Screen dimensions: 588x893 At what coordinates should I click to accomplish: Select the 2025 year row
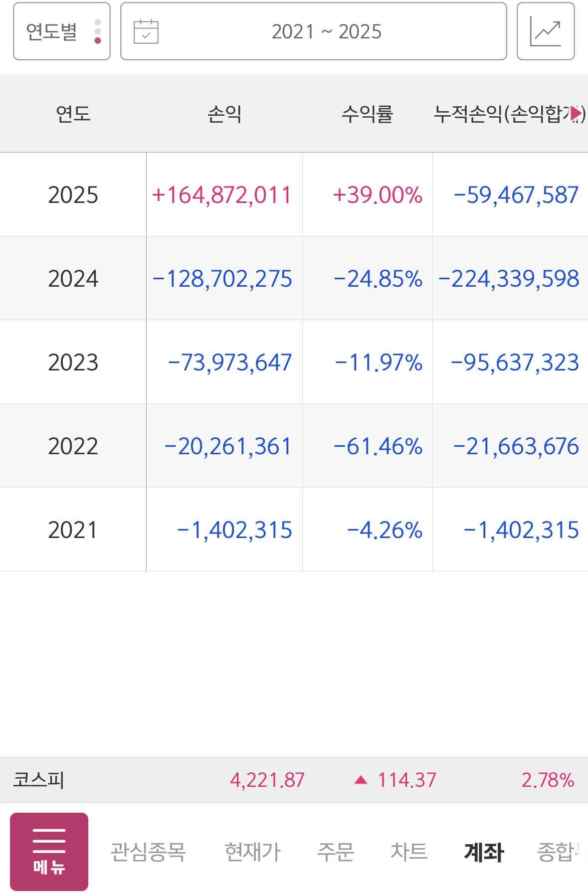click(73, 194)
